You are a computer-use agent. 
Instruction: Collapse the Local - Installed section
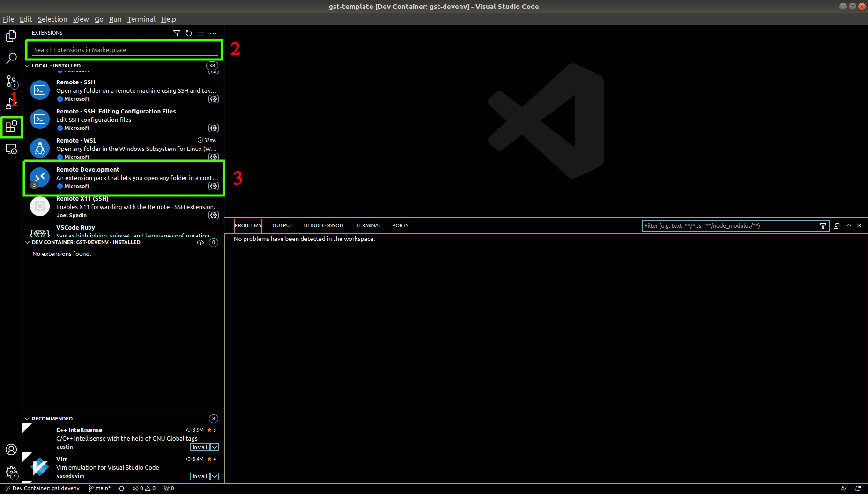coord(28,66)
